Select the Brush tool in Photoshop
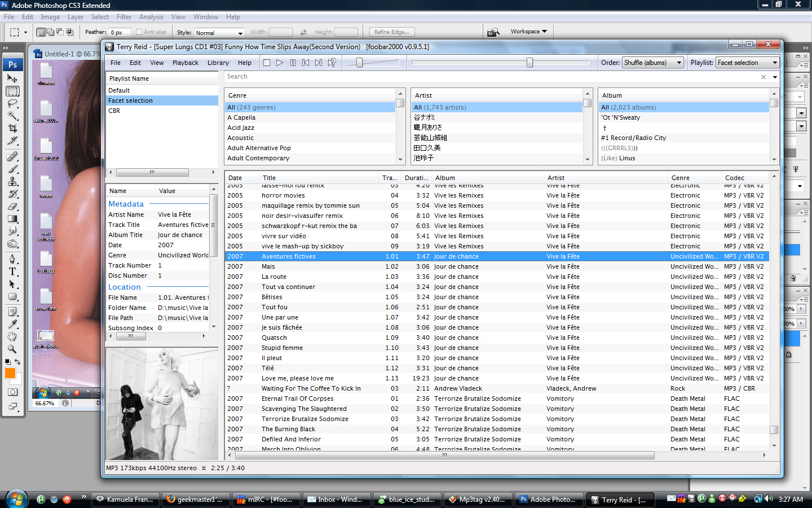 [12, 169]
